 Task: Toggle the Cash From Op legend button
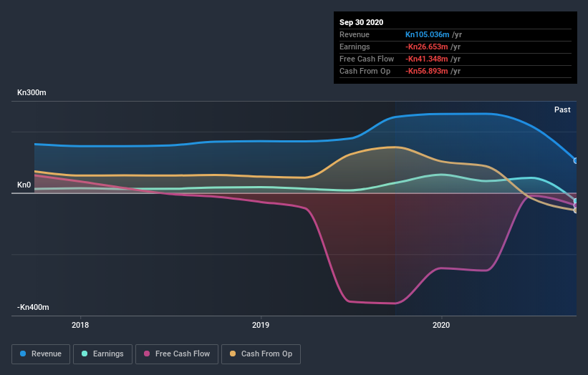(261, 354)
